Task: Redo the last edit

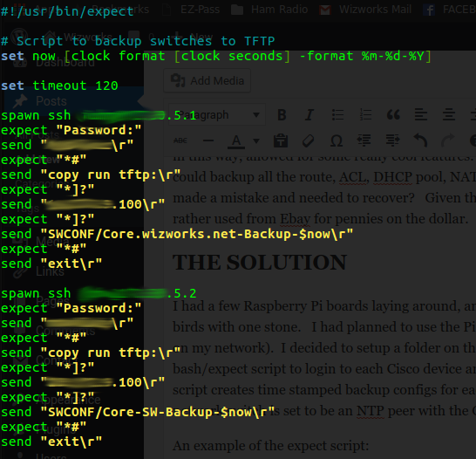Action: (x=448, y=140)
